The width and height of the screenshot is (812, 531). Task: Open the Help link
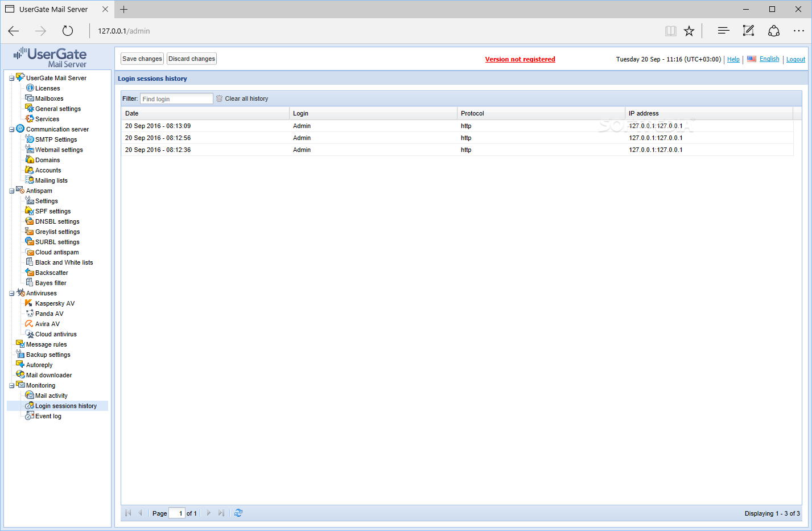[733, 59]
